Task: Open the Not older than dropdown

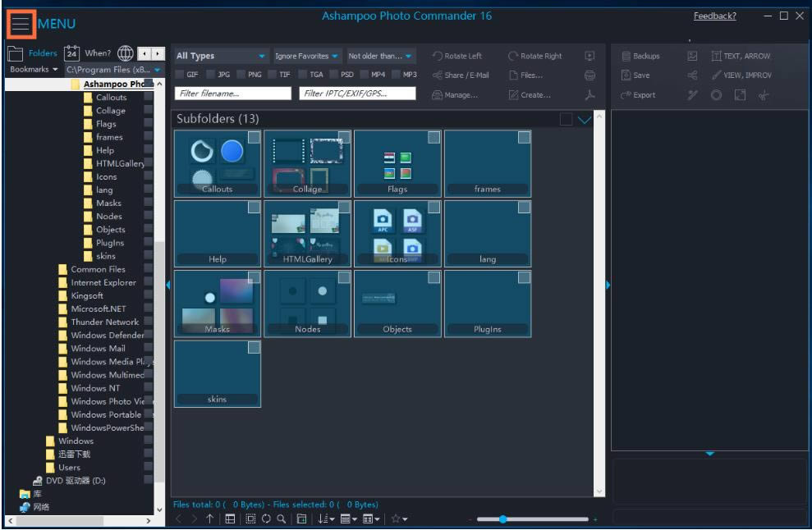Action: (381, 56)
